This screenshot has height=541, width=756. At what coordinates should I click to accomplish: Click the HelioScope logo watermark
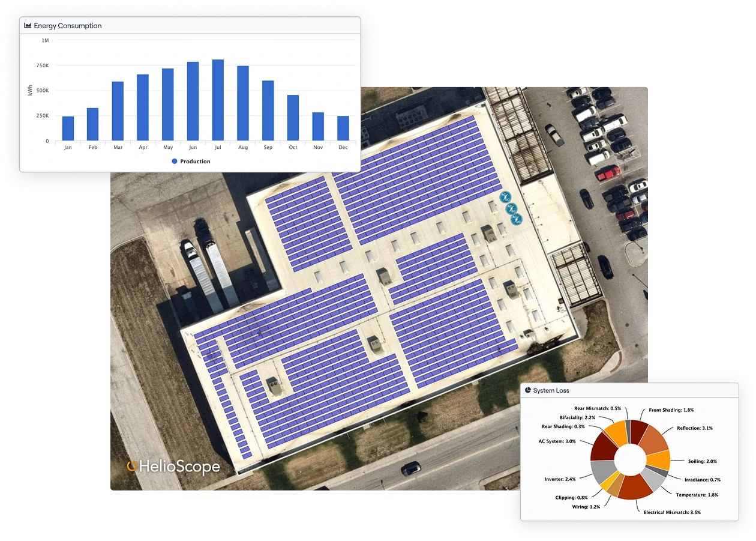coord(173,467)
